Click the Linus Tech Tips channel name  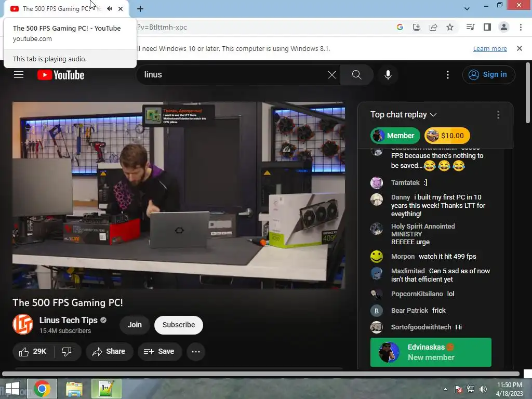pos(68,320)
